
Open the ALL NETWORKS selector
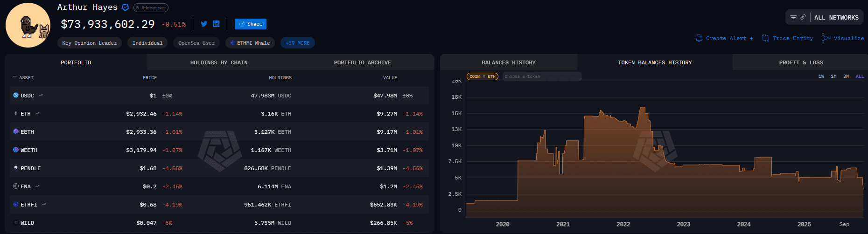pyautogui.click(x=836, y=18)
